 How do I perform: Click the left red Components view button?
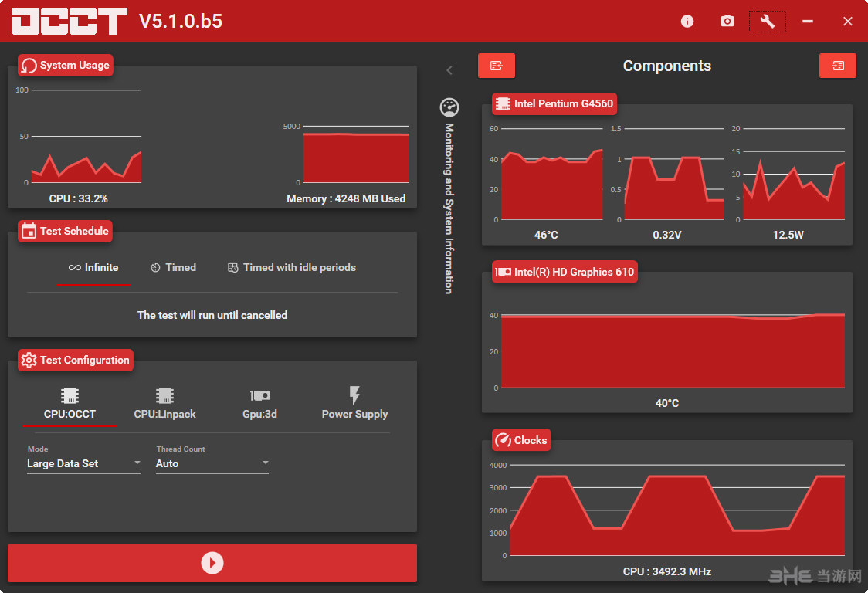tap(497, 66)
